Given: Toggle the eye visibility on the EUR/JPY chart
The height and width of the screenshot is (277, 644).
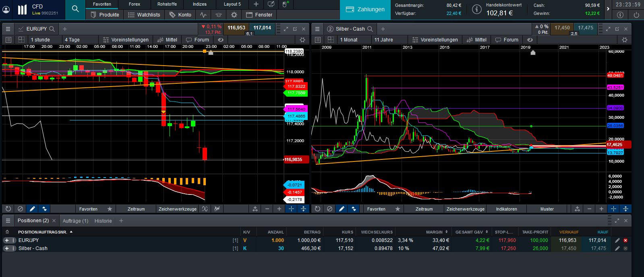Looking at the screenshot, I should [220, 40].
